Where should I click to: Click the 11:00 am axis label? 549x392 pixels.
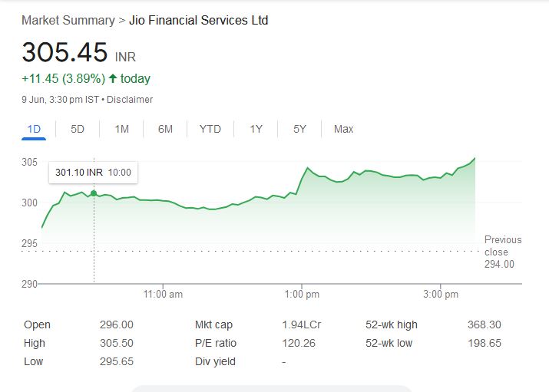[x=163, y=295]
